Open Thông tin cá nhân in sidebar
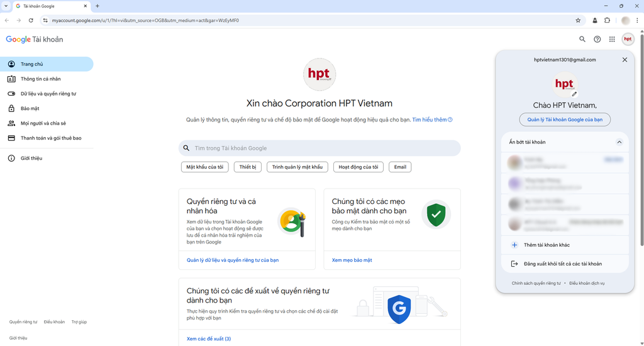 coord(47,79)
